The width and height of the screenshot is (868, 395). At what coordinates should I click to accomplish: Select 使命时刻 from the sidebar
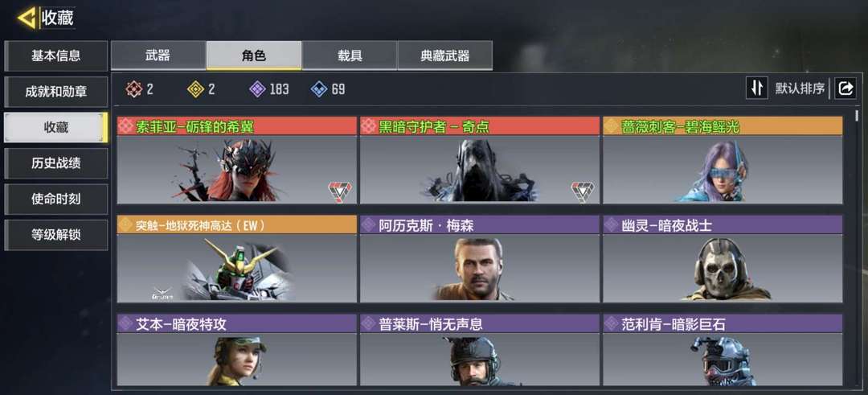pos(56,200)
